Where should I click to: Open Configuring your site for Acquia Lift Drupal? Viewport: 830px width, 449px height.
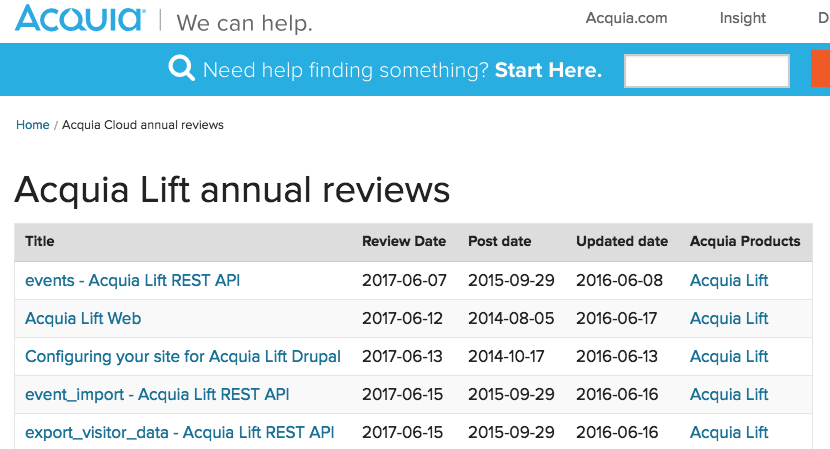[x=183, y=356]
